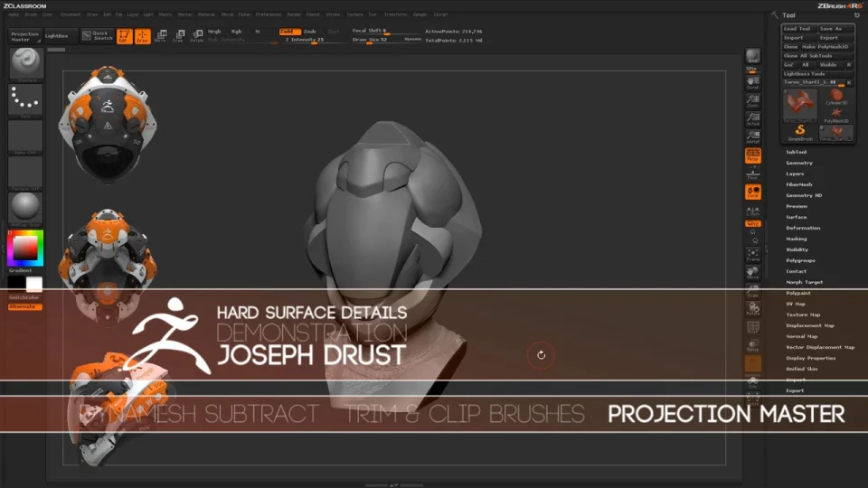This screenshot has width=868, height=488.
Task: Click the BPR render icon
Action: click(x=753, y=57)
